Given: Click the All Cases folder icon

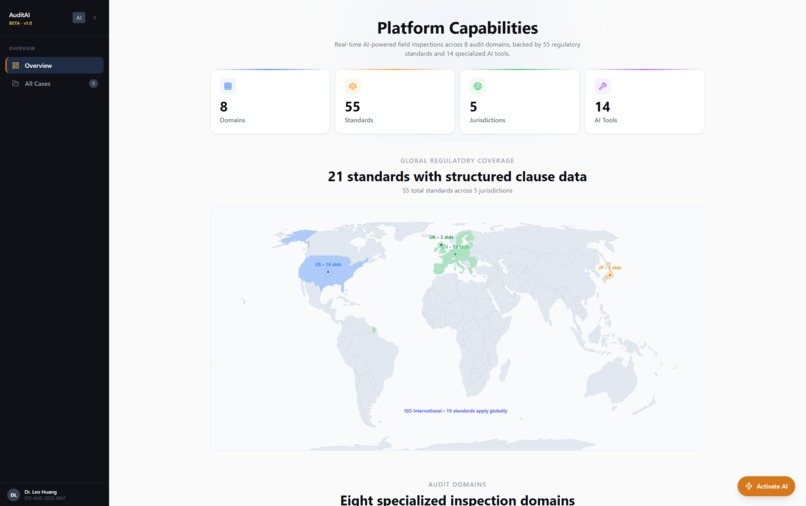Looking at the screenshot, I should (15, 83).
